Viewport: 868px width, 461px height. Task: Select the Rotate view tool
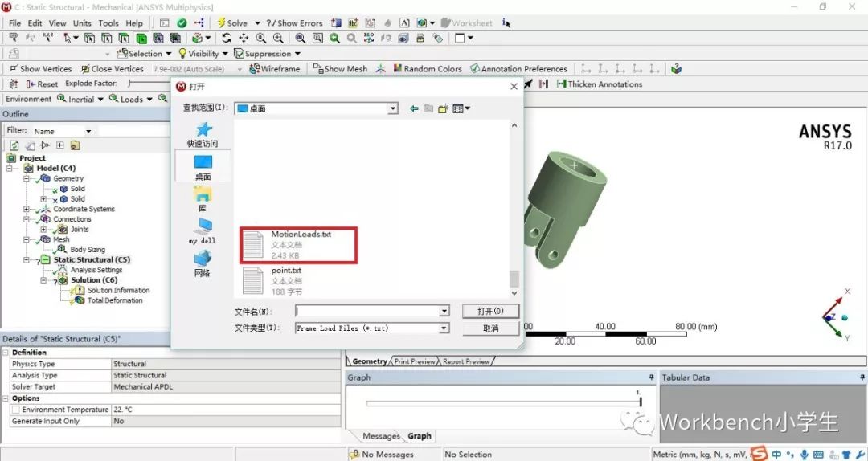227,38
